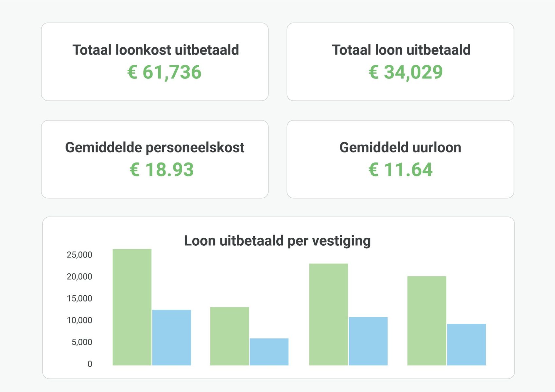Click the shortest blue bar in the chart
This screenshot has height=392, width=555.
(x=269, y=352)
